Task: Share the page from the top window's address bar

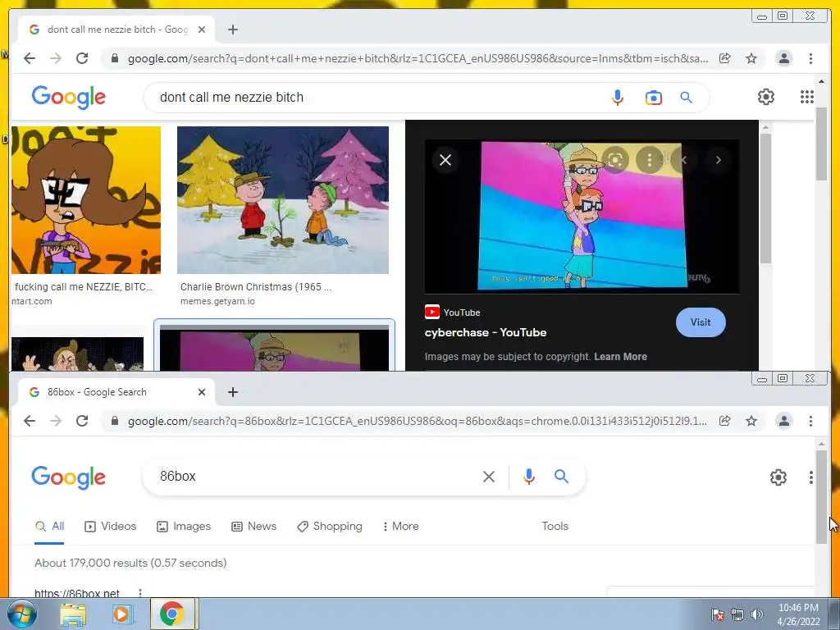Action: coord(725,58)
